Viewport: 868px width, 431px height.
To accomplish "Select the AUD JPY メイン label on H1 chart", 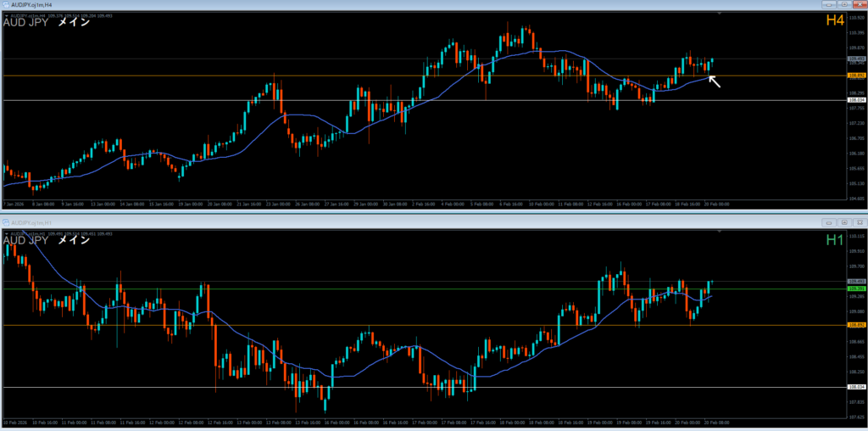I will [47, 240].
